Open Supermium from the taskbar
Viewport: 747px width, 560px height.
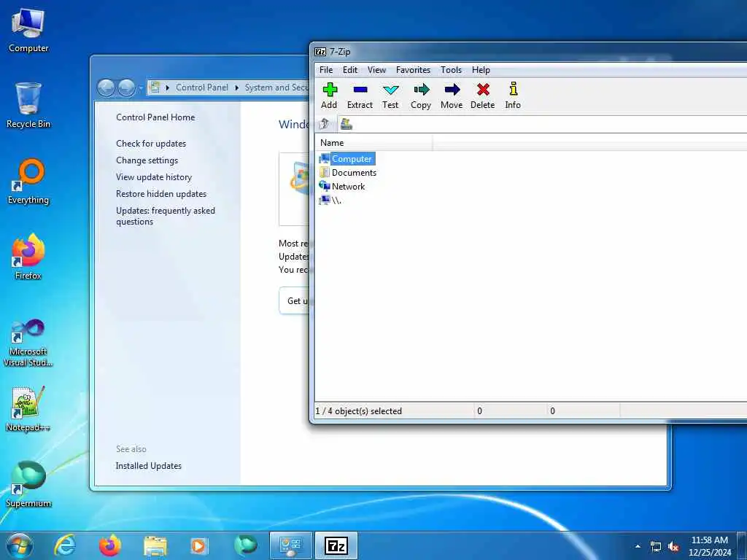245,545
